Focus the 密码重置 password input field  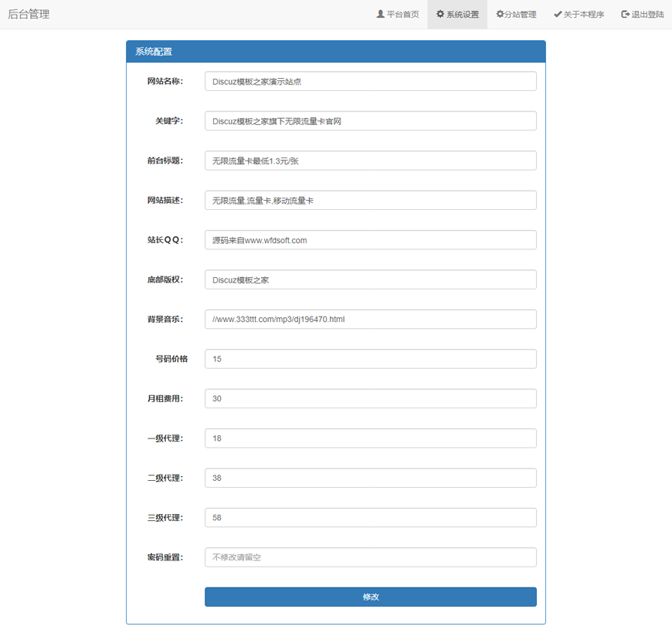370,557
